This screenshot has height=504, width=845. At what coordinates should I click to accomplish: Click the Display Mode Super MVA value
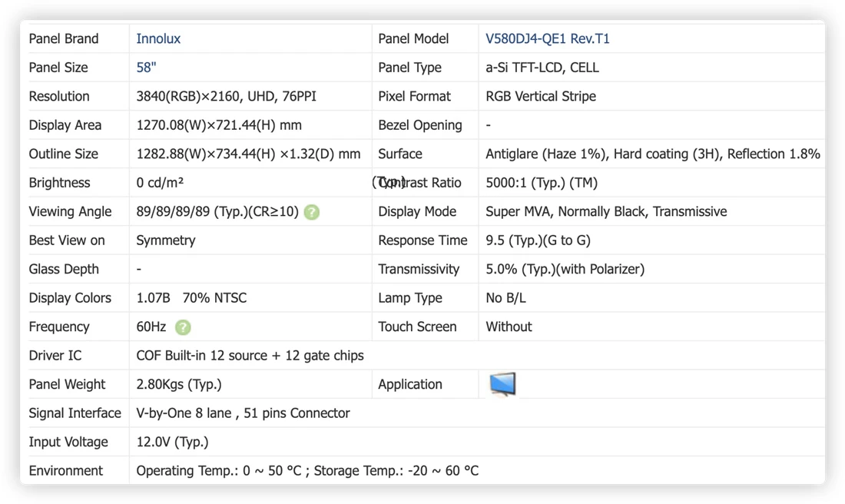tap(606, 211)
